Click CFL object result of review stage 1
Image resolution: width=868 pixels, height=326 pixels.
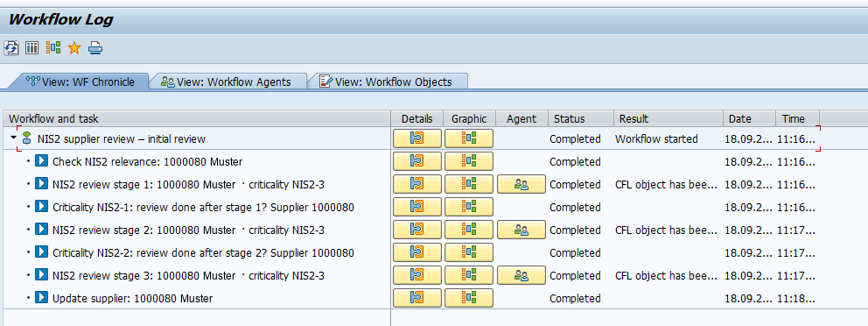[667, 184]
